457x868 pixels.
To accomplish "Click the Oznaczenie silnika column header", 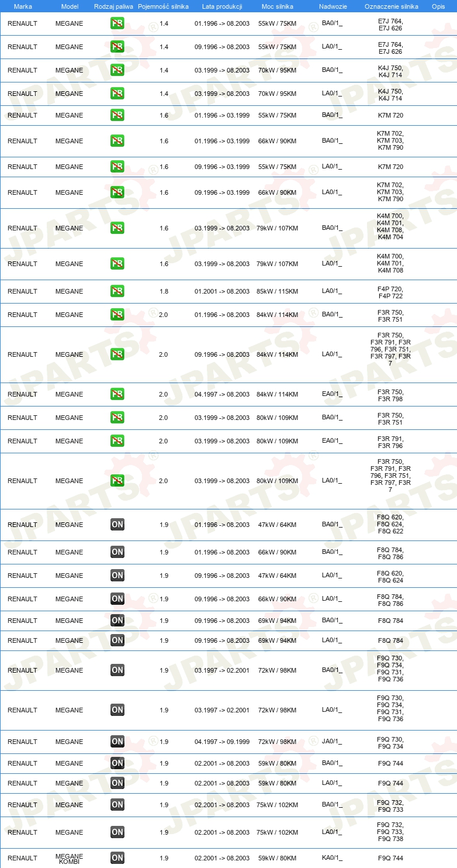I will pos(391,6).
